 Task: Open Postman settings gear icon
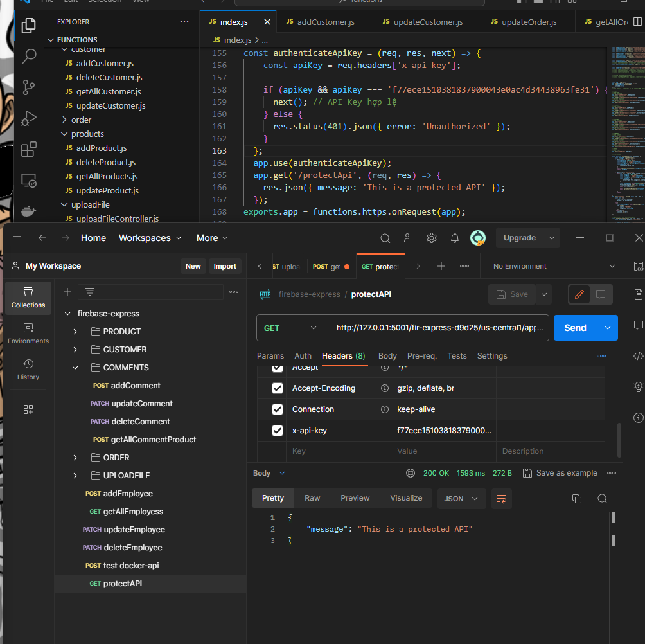(432, 238)
